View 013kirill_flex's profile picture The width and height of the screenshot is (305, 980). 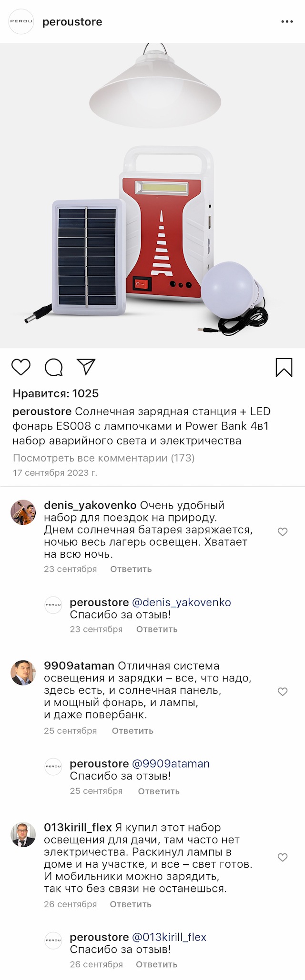click(23, 834)
